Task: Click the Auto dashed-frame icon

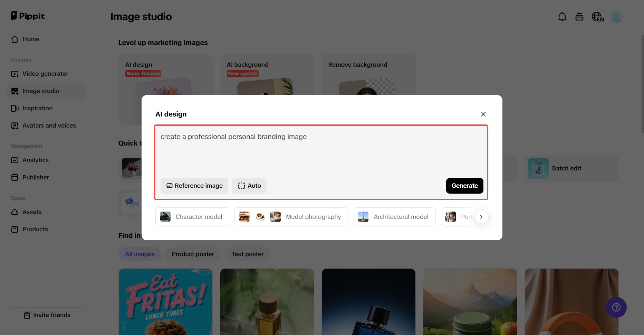Action: click(241, 186)
